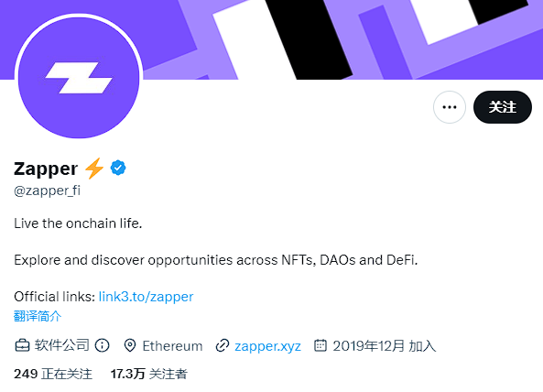
Task: Click the 软件公司 category label
Action: click(x=62, y=345)
